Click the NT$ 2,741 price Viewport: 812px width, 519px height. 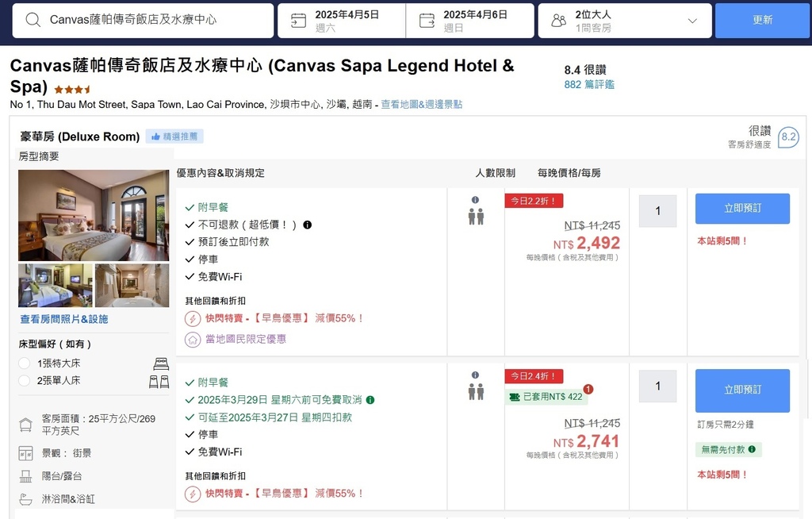(x=586, y=441)
